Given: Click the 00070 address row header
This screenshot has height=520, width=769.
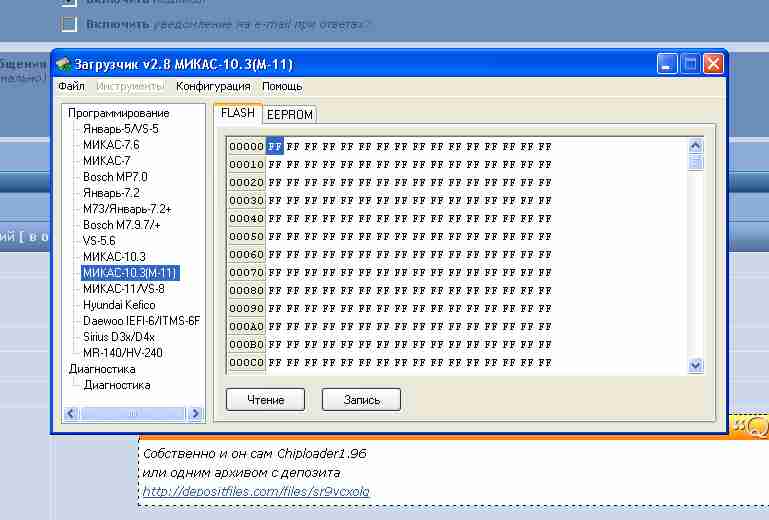Looking at the screenshot, I should (246, 272).
